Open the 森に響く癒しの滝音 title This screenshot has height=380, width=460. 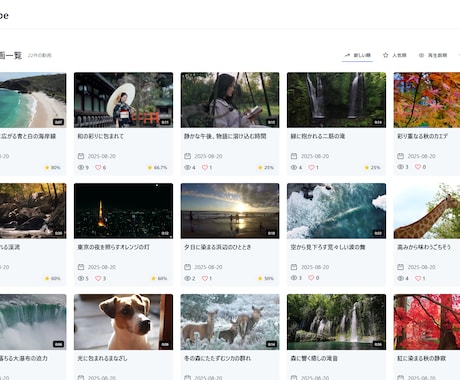pyautogui.click(x=314, y=358)
